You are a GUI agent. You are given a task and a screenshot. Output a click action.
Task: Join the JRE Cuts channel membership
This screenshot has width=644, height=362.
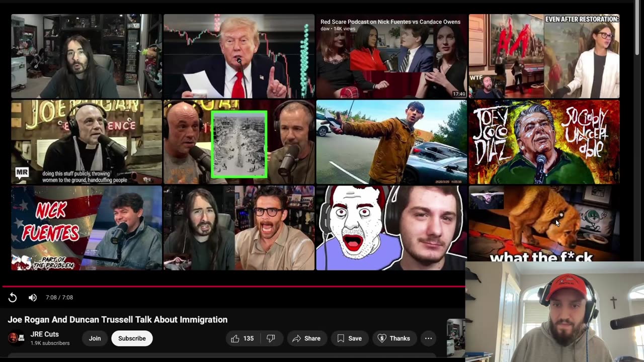pyautogui.click(x=95, y=338)
